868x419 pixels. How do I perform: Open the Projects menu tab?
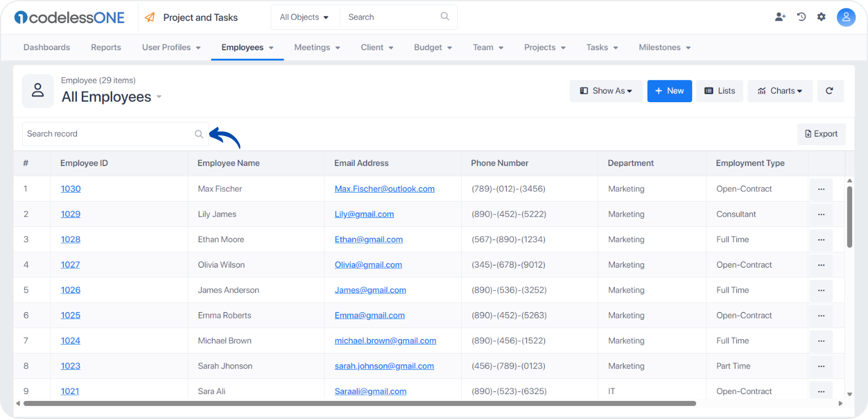pos(545,47)
